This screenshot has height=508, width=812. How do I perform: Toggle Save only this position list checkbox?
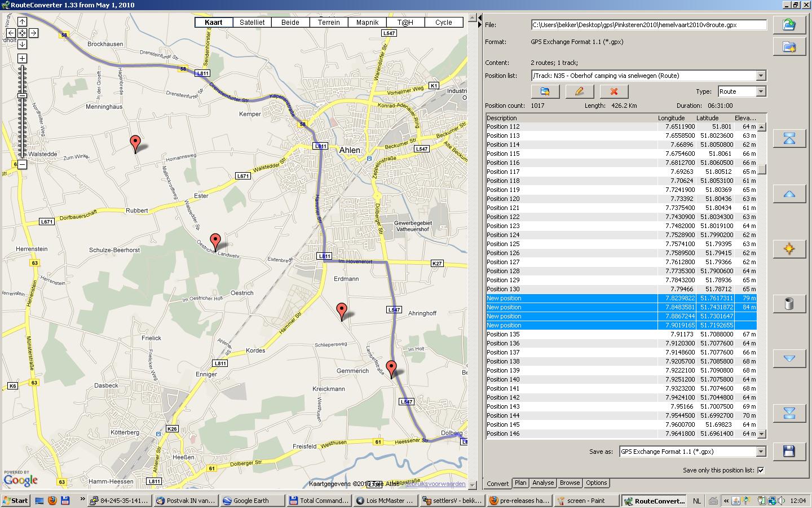click(761, 470)
